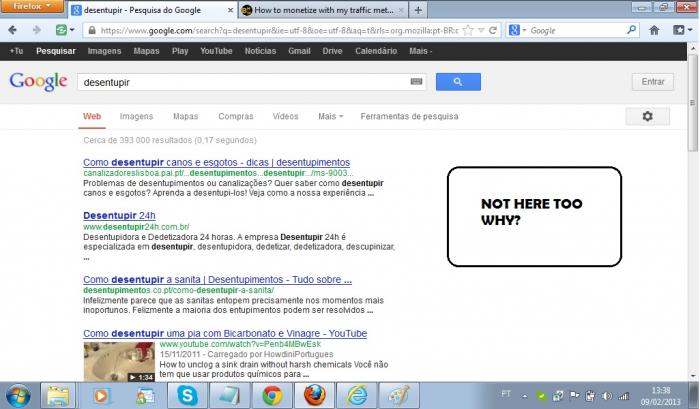
Task: Open Notícias in Google top bar
Action: 260,51
